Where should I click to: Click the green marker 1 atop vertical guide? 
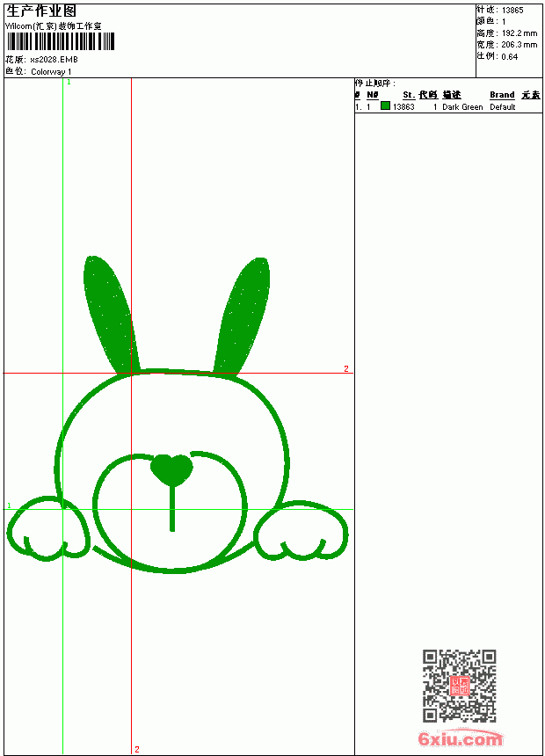pos(69,82)
